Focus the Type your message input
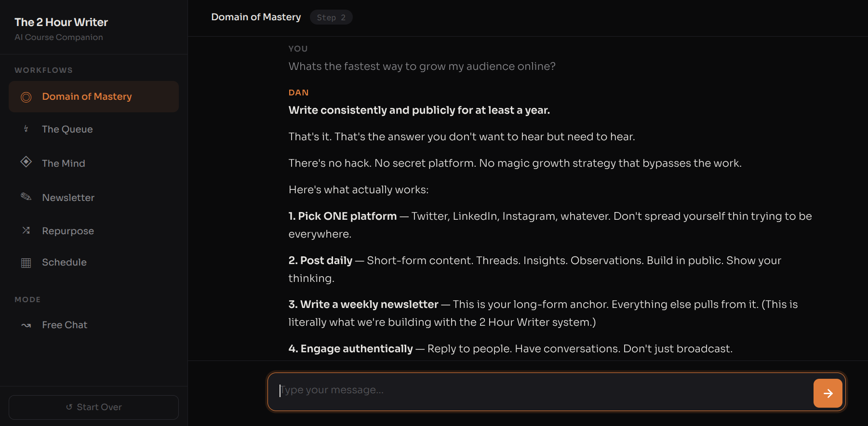 (540, 390)
